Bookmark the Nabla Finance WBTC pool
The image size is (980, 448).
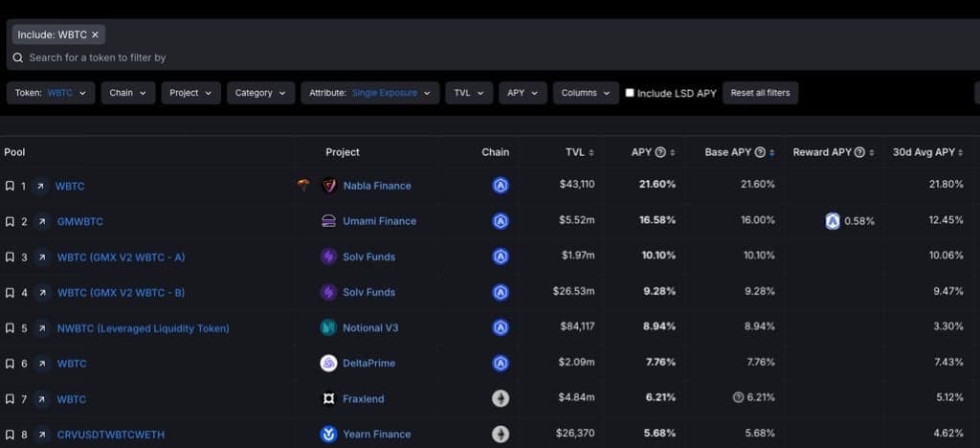pos(10,186)
